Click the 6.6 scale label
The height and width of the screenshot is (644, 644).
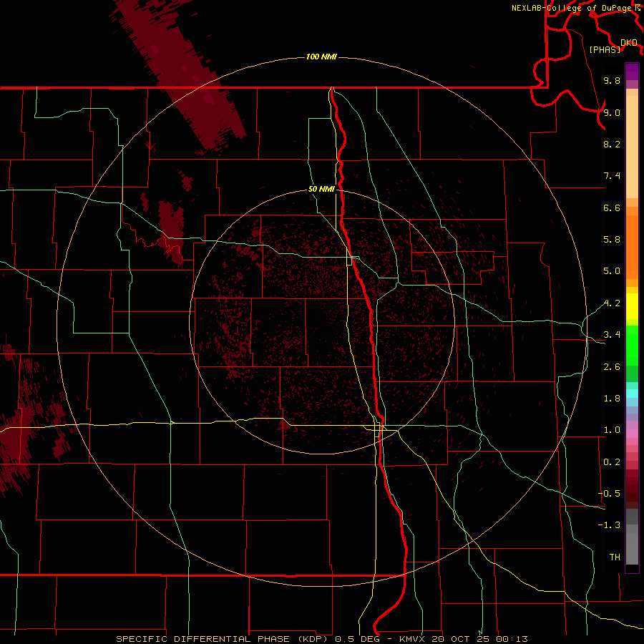612,208
